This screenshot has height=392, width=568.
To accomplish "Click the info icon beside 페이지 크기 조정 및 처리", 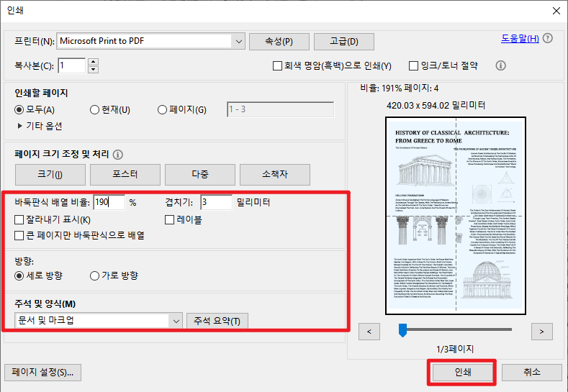I will tap(118, 155).
